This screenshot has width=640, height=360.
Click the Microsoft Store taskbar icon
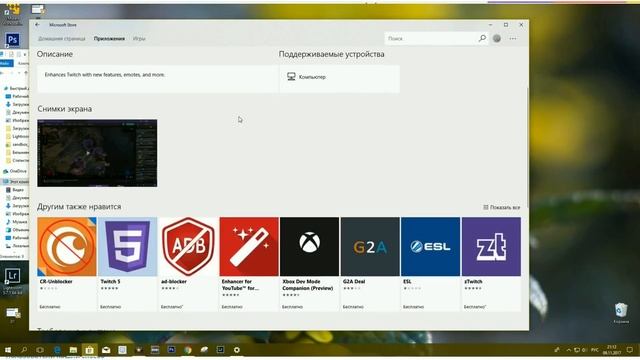click(x=89, y=350)
